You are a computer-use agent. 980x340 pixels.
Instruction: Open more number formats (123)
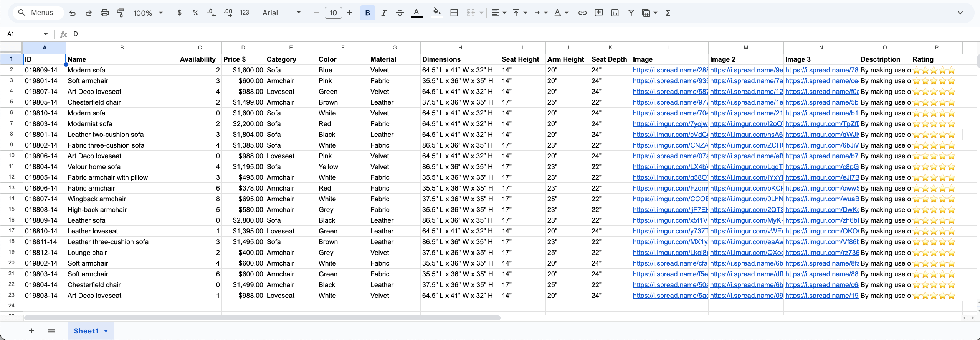click(244, 13)
